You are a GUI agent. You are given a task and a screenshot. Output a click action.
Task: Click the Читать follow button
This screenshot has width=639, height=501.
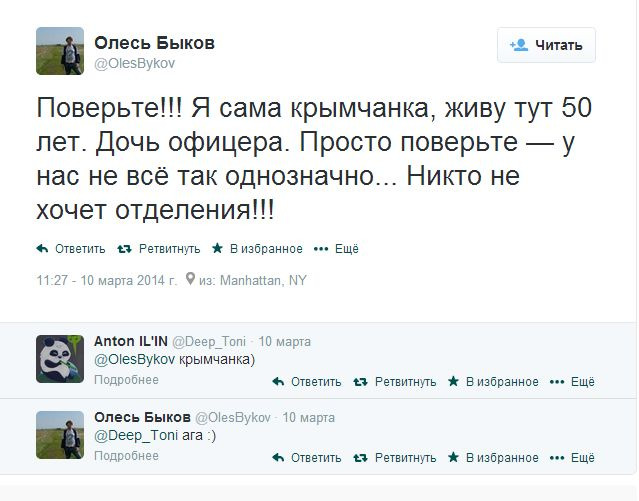tap(546, 45)
